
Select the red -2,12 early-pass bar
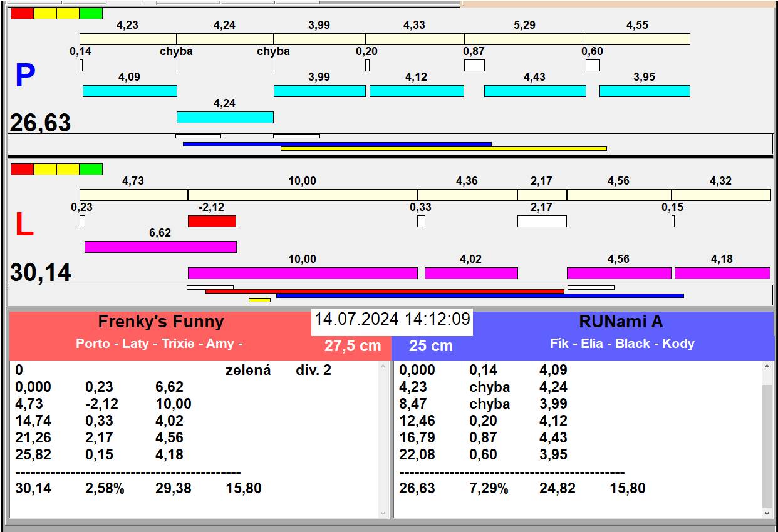[x=212, y=221]
